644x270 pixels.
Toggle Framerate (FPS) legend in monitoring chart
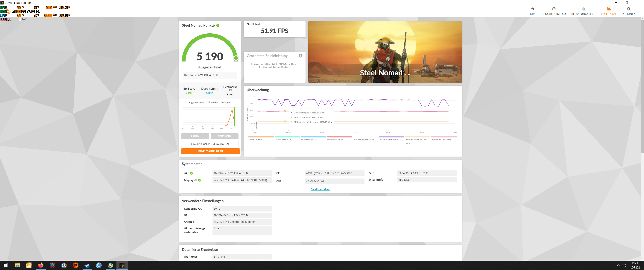(255, 139)
